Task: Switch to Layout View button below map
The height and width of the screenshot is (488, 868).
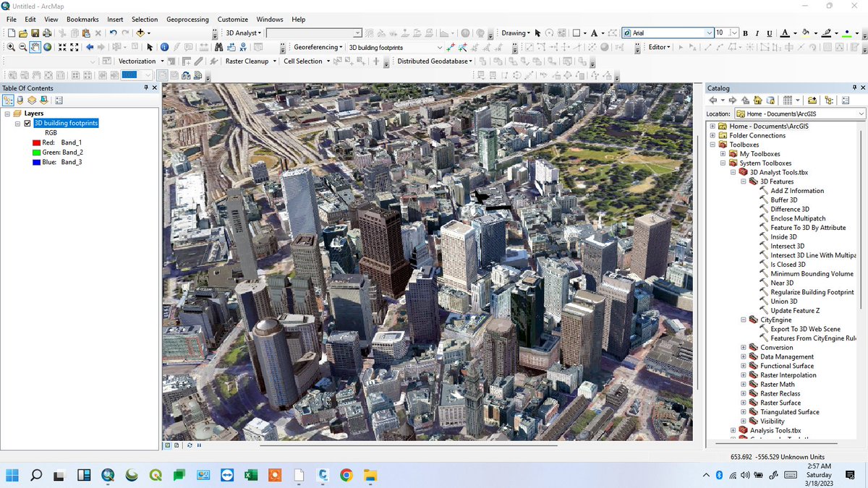Action: coord(176,445)
